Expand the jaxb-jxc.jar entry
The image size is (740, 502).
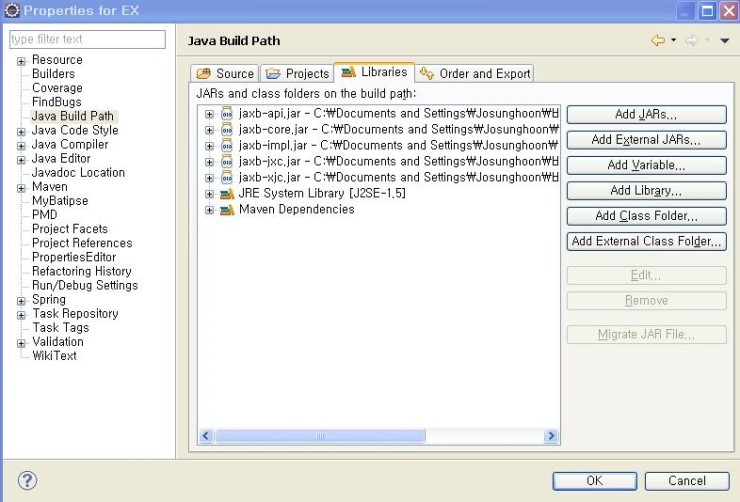[210, 162]
